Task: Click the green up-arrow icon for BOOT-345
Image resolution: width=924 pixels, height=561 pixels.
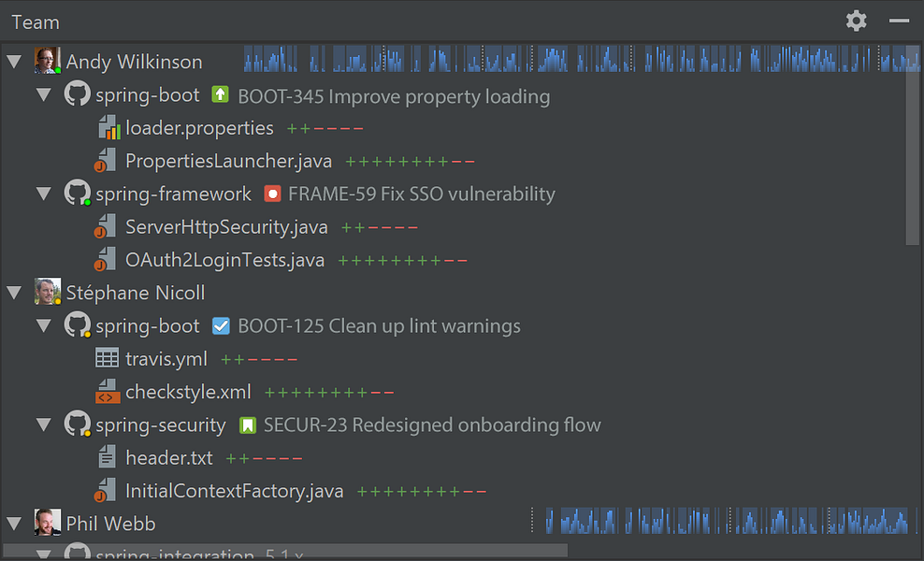Action: [x=221, y=94]
